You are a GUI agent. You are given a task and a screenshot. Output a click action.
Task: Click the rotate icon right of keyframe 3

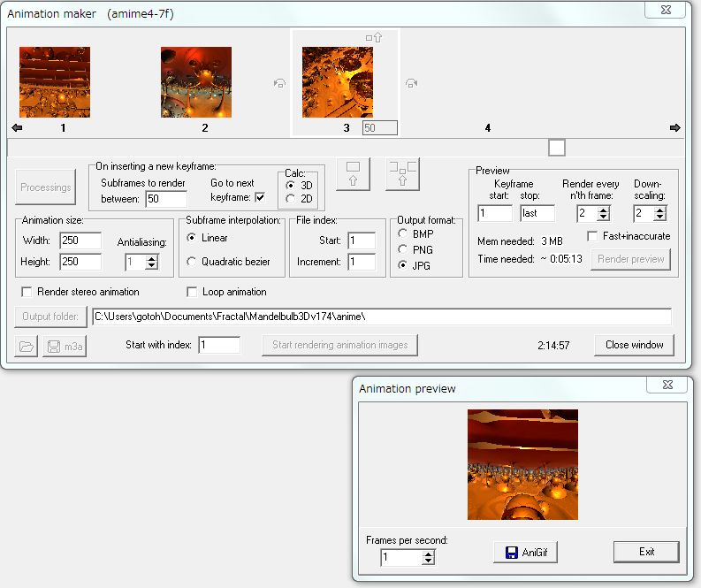coord(411,83)
